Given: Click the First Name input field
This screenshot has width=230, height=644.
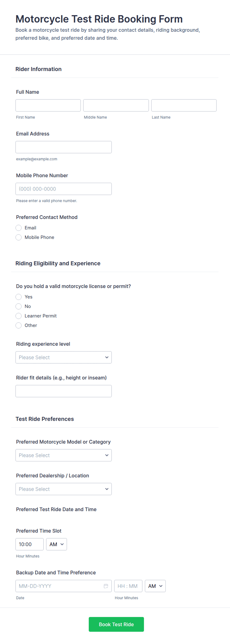Looking at the screenshot, I should point(48,105).
